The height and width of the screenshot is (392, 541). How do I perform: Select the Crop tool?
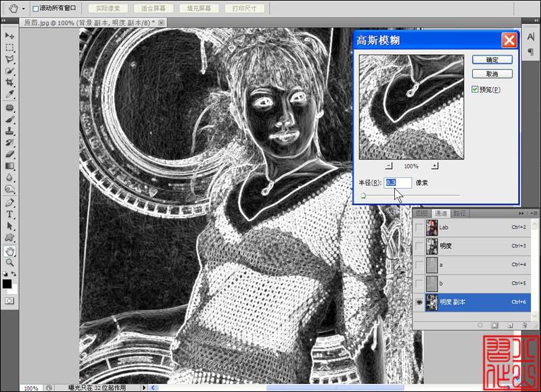[x=9, y=82]
